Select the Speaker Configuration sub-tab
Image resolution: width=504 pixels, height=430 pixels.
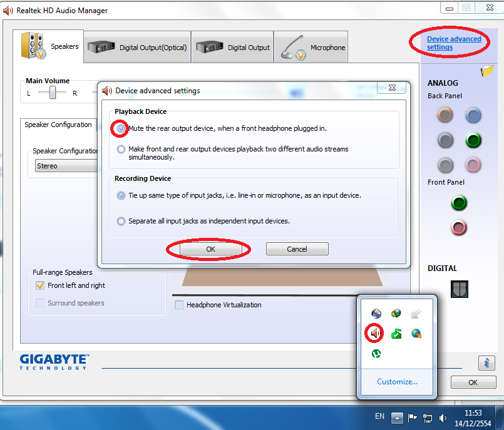pos(58,125)
